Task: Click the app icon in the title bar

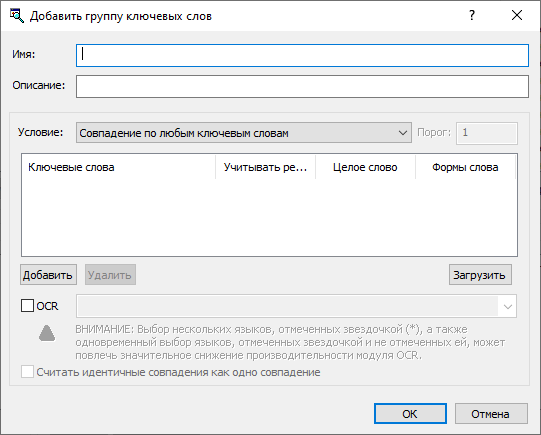Action: point(17,16)
